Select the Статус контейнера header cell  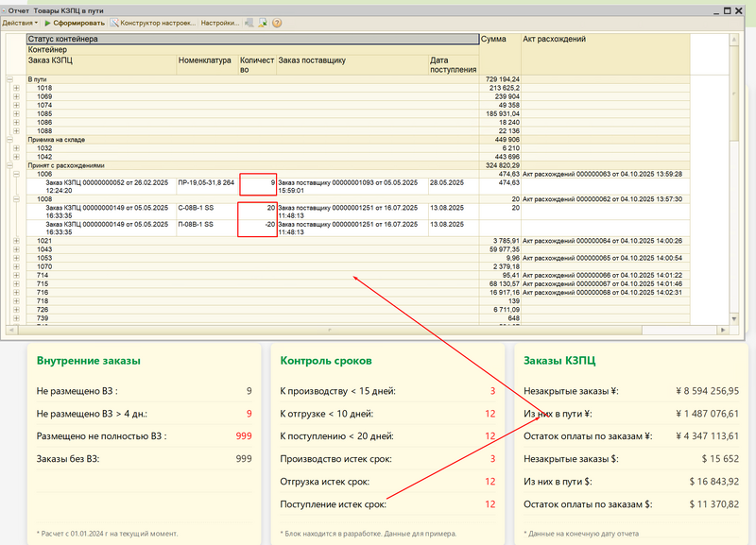[252, 39]
